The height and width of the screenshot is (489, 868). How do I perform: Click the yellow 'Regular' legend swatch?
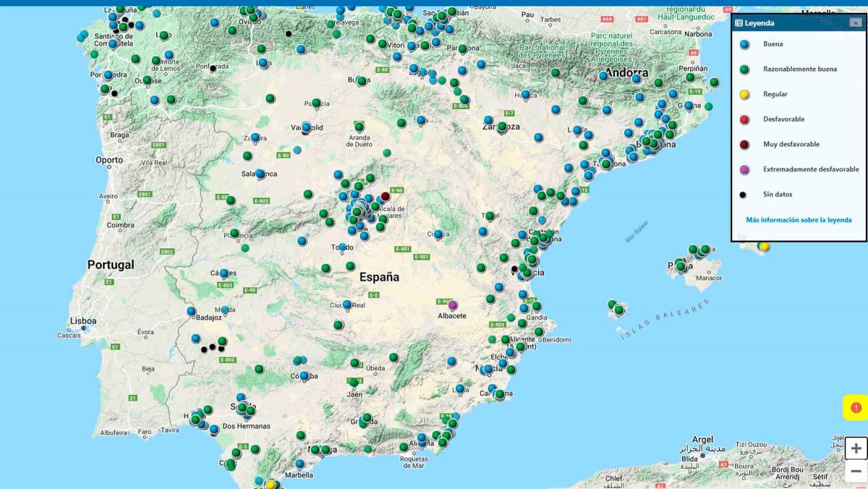(x=744, y=94)
